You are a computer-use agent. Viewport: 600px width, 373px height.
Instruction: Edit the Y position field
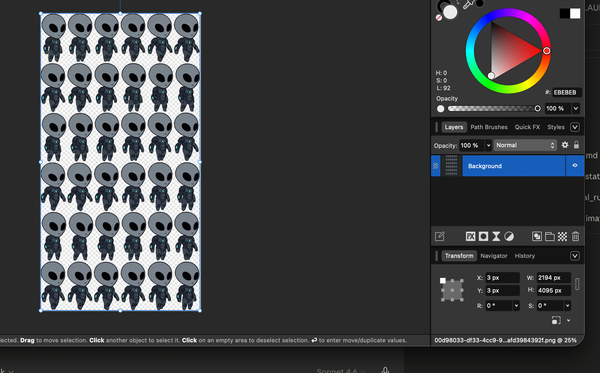click(502, 290)
